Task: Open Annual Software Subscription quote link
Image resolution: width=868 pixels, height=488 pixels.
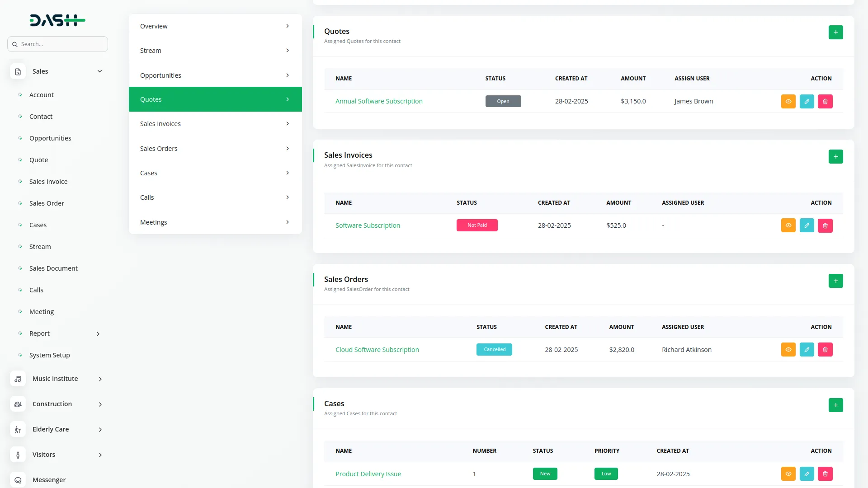Action: click(x=379, y=102)
